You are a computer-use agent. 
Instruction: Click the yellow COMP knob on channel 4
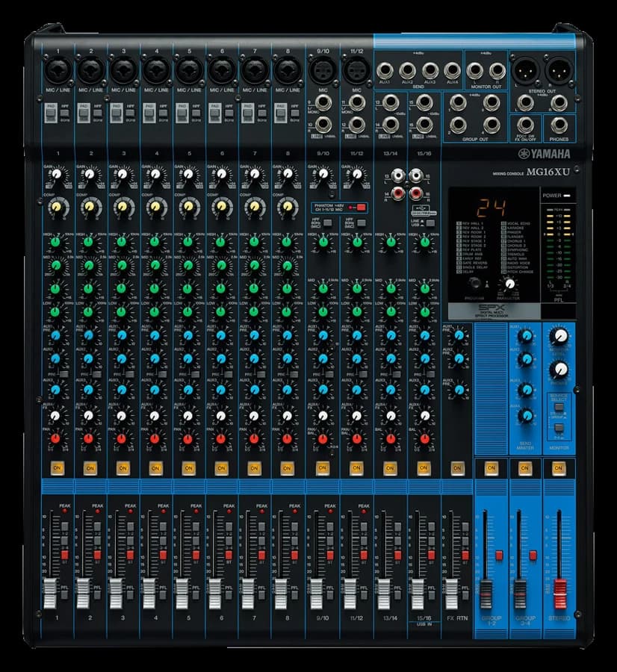(x=155, y=208)
